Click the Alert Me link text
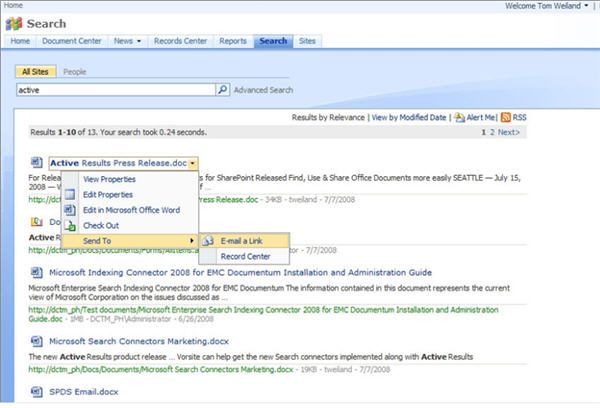 click(481, 118)
